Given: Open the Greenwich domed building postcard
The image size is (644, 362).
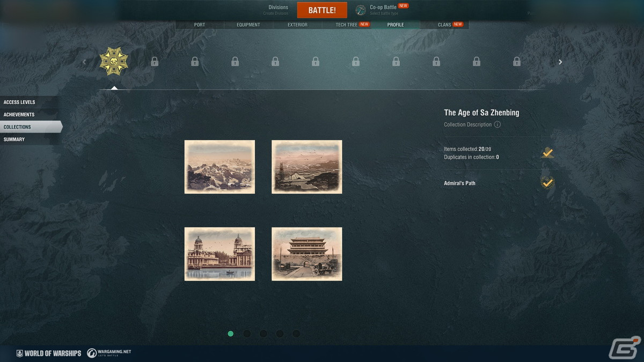Looking at the screenshot, I should coord(219,254).
